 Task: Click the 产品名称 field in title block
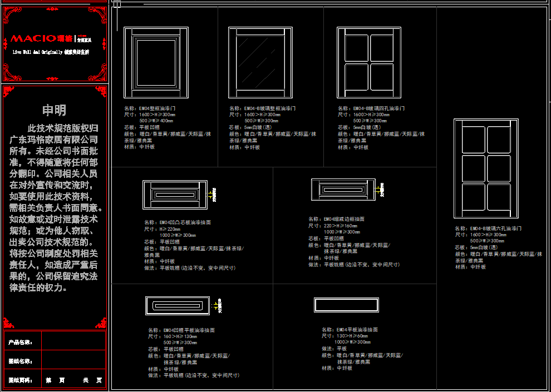72,342
